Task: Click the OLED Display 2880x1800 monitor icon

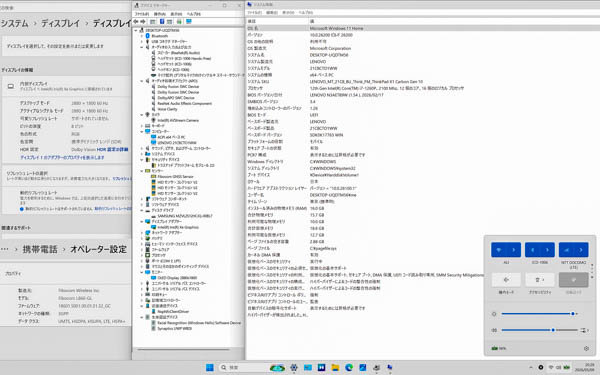Action: click(154, 277)
